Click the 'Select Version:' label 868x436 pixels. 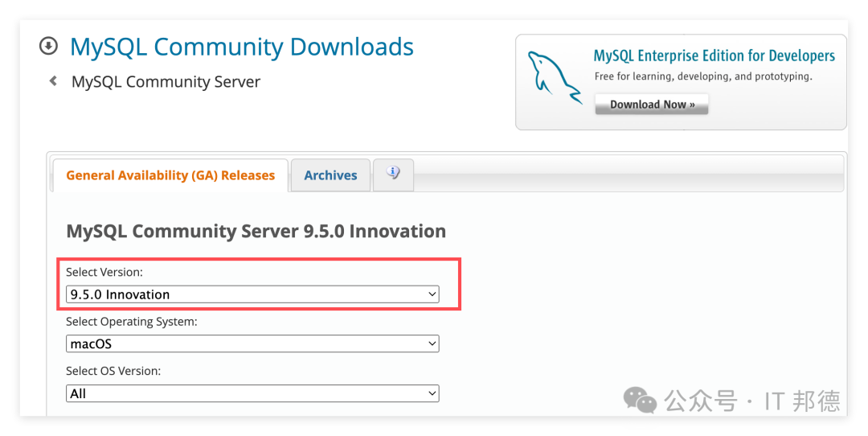(x=104, y=272)
